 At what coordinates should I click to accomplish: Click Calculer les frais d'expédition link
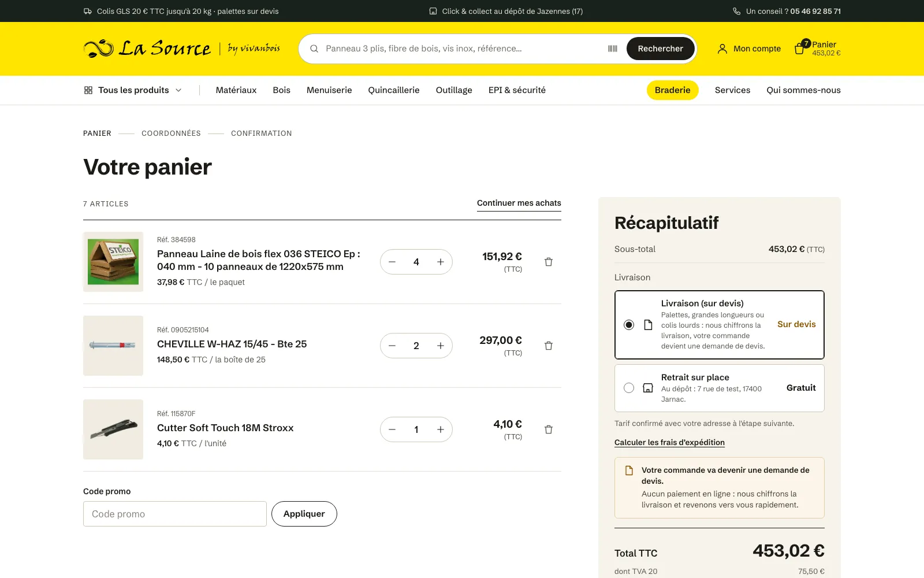(x=669, y=442)
